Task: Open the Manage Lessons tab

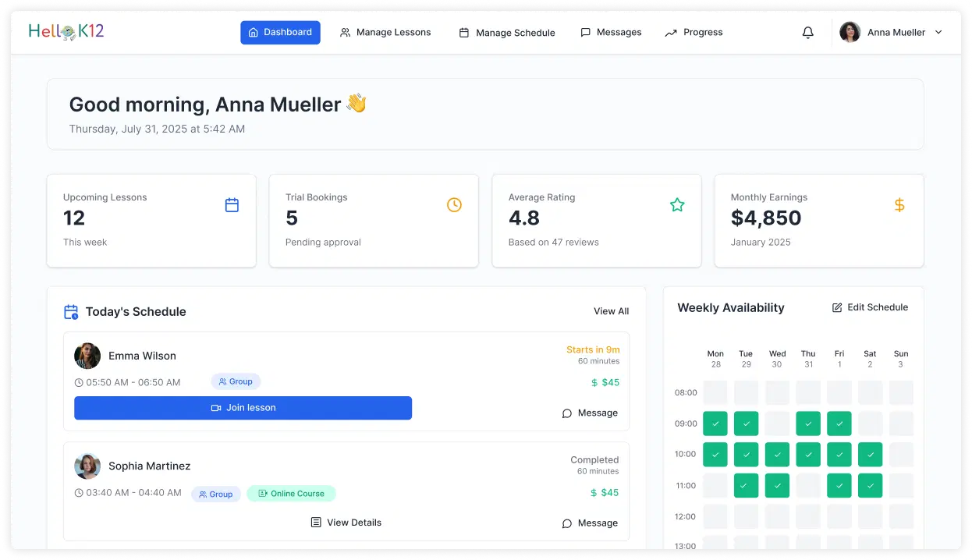Action: (x=385, y=32)
